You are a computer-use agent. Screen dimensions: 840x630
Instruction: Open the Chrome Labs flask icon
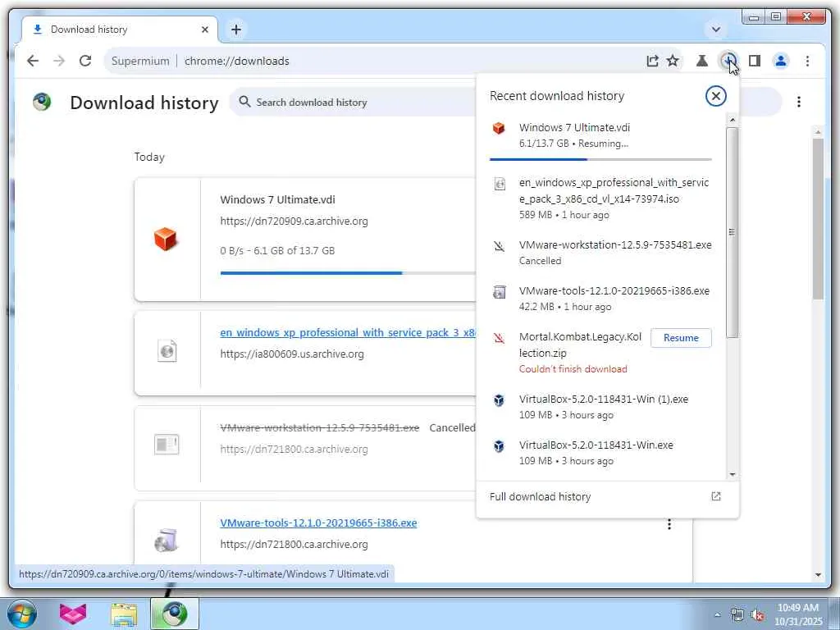702,61
